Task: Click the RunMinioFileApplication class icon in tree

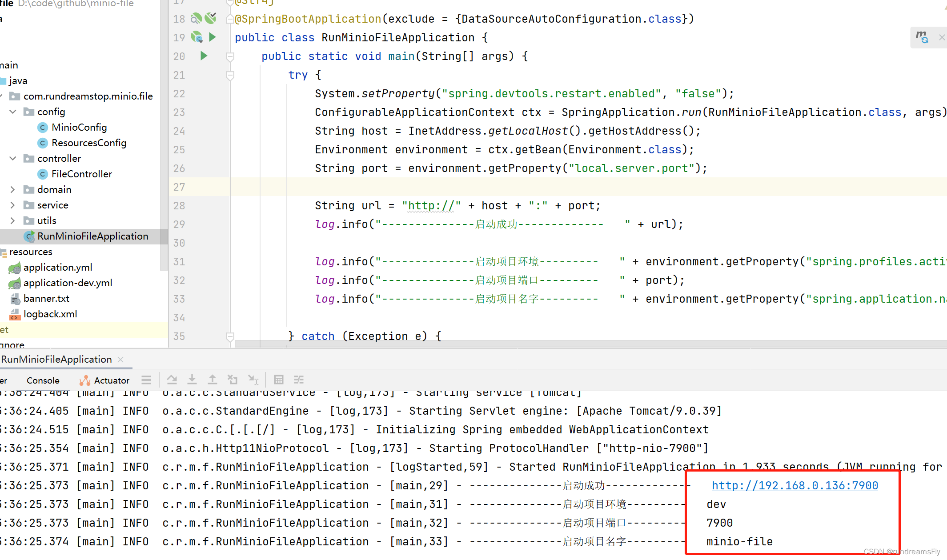Action: pos(29,236)
